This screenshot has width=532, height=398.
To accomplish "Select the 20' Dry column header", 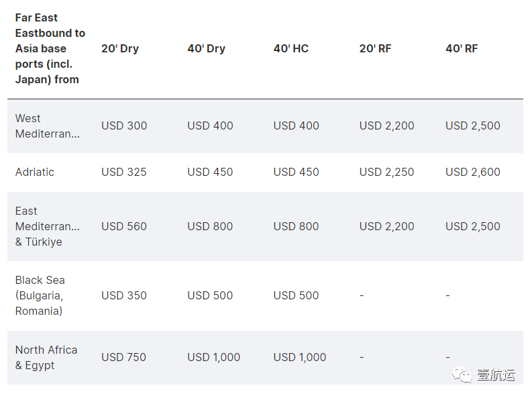I will click(120, 48).
